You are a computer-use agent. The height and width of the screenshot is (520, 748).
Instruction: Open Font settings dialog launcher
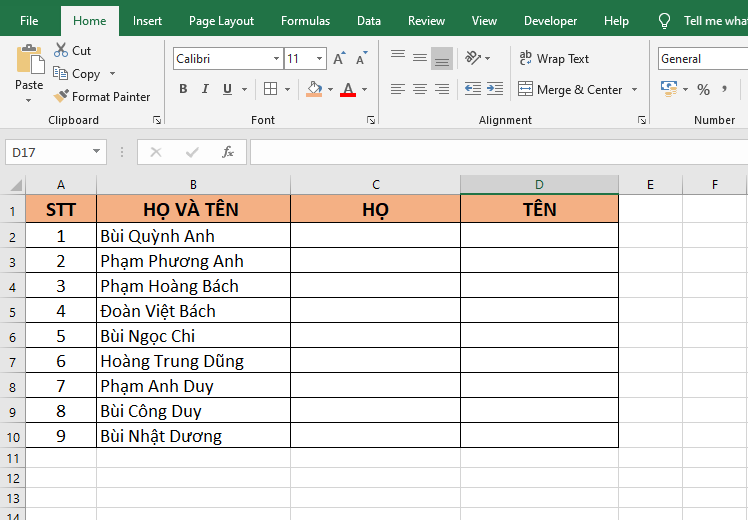pos(371,120)
